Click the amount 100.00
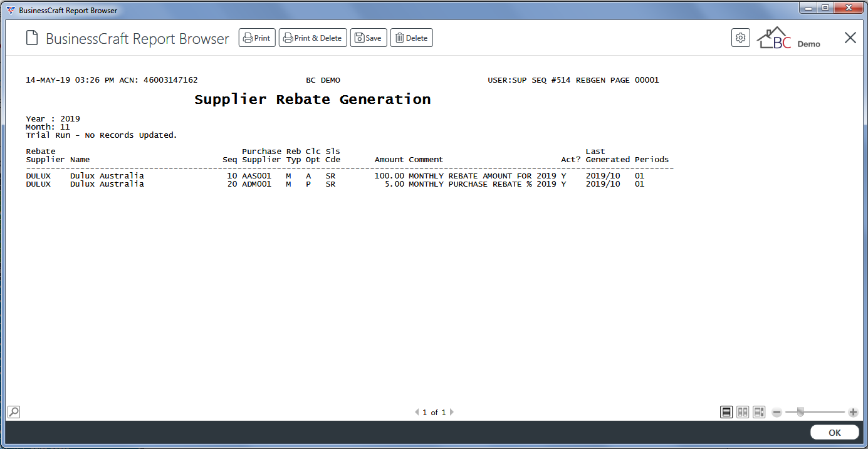The width and height of the screenshot is (868, 449). tap(389, 176)
